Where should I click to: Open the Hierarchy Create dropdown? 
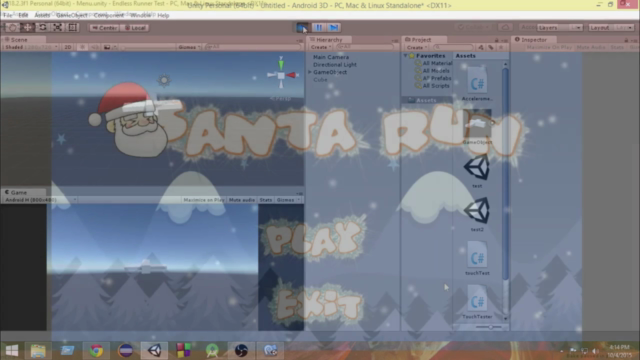pos(321,47)
